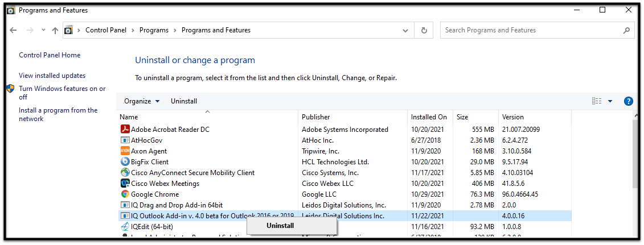Click the 4.0.0.16 version cell
Viewport: 644px width, 245px height.
[514, 215]
